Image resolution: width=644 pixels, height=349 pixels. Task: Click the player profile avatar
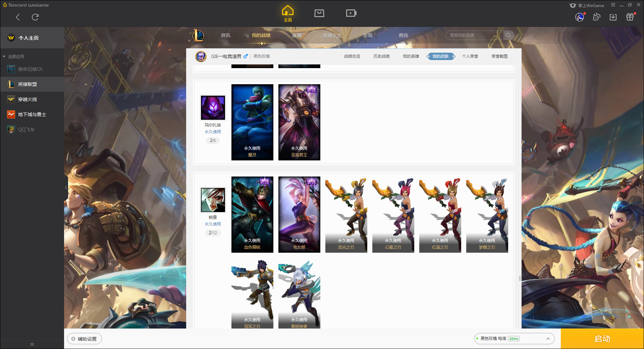[x=201, y=56]
